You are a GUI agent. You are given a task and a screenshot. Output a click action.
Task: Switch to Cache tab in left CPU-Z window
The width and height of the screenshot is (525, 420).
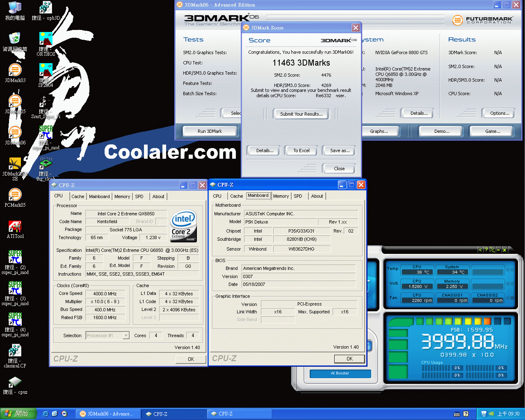78,196
